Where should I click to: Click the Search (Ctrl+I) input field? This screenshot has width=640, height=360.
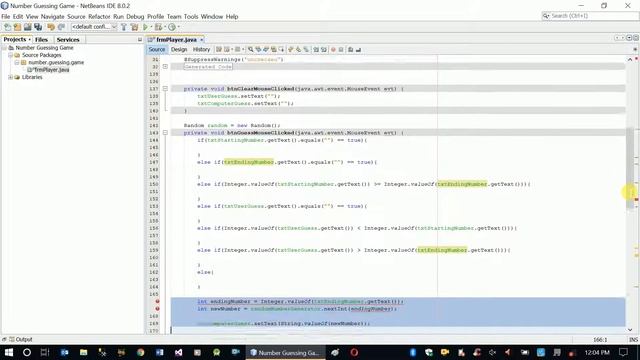590,16
